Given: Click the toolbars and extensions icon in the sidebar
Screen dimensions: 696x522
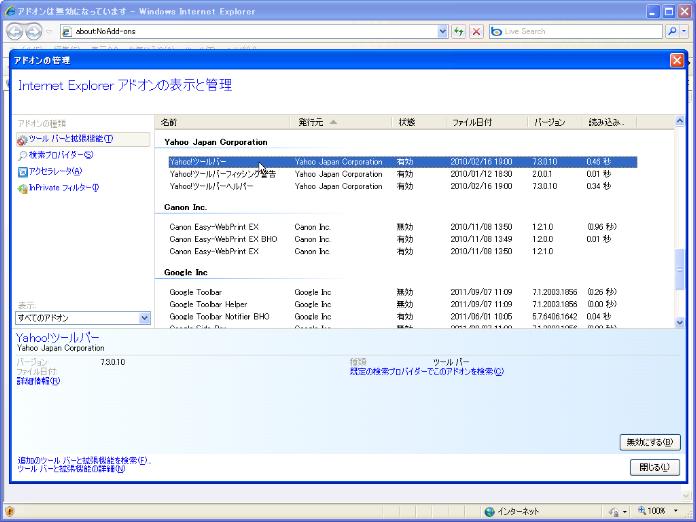Looking at the screenshot, I should (x=22, y=140).
